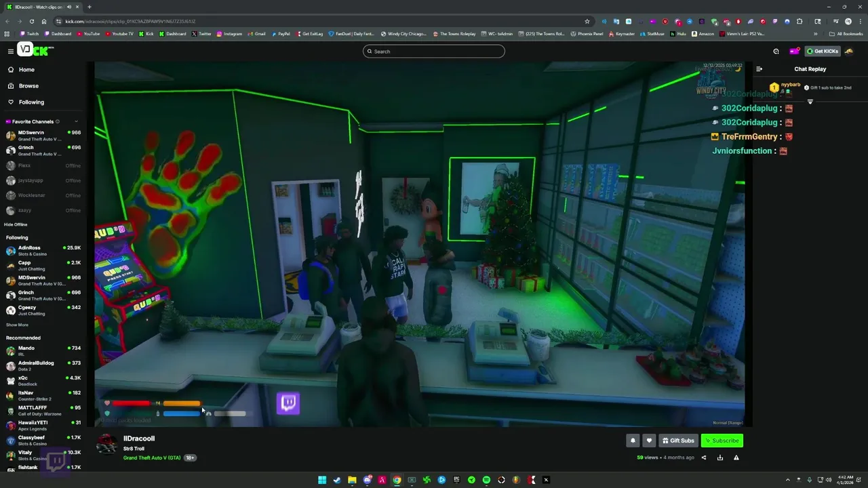Open xQc recommended channel
868x488 pixels.
(x=43, y=381)
